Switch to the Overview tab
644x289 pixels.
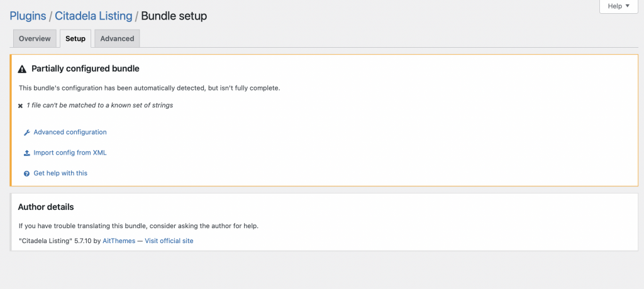click(x=35, y=38)
